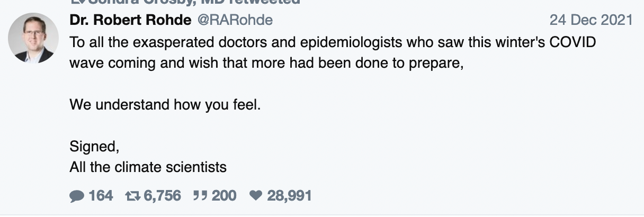Screen dimensions: 644x217
Task: Click the quote marks icon
Action: point(200,196)
